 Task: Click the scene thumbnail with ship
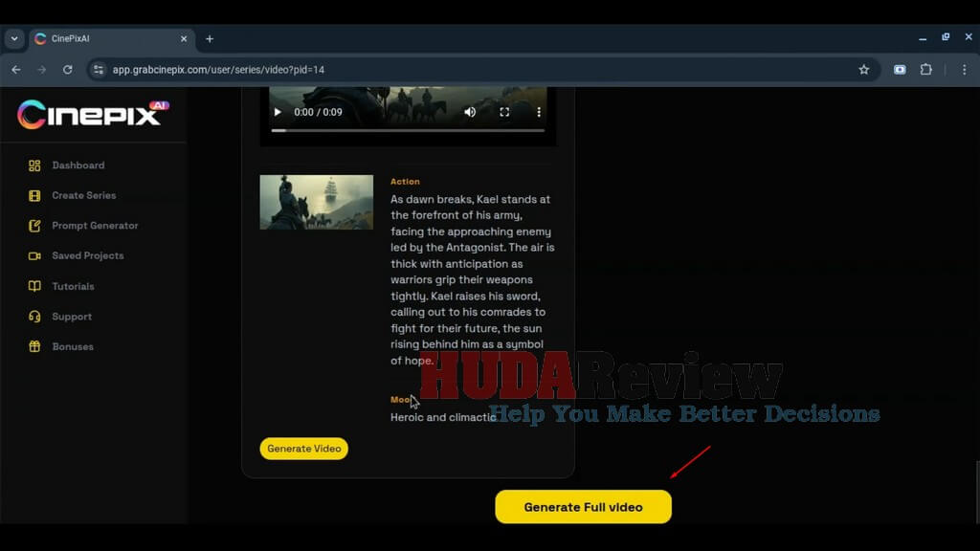click(316, 203)
